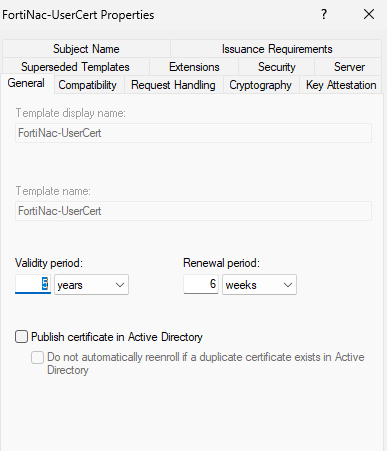Enable Publish certificate in Active Directory
This screenshot has width=387, height=451.
click(21, 337)
